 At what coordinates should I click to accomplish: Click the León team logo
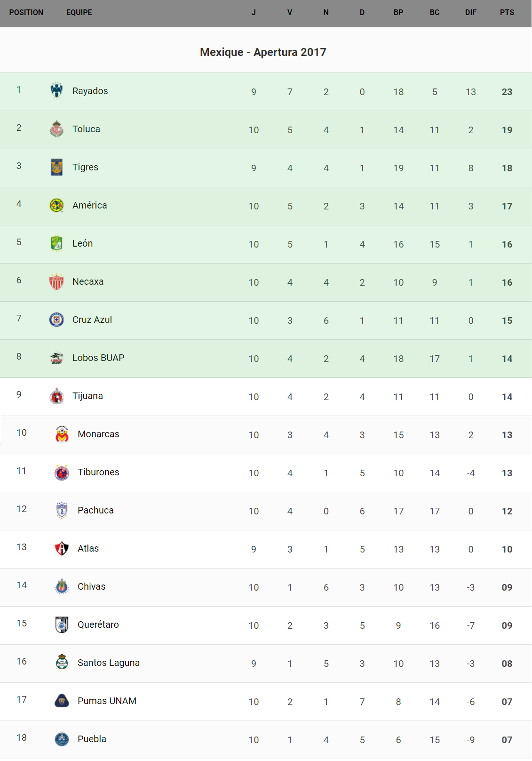click(56, 243)
